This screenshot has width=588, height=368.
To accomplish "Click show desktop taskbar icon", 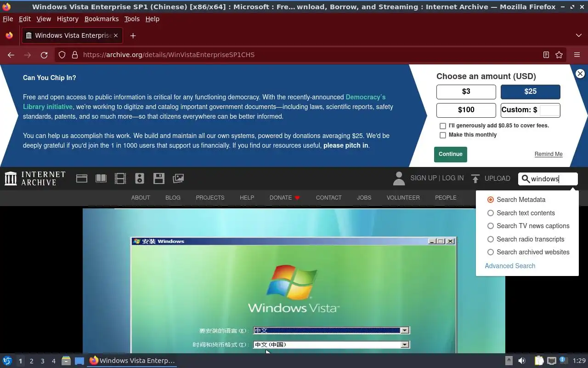I will tap(79, 361).
